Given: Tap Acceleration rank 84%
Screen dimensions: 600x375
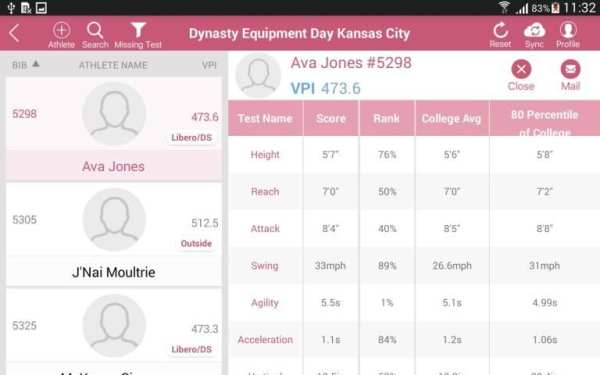Looking at the screenshot, I should pos(387,340).
